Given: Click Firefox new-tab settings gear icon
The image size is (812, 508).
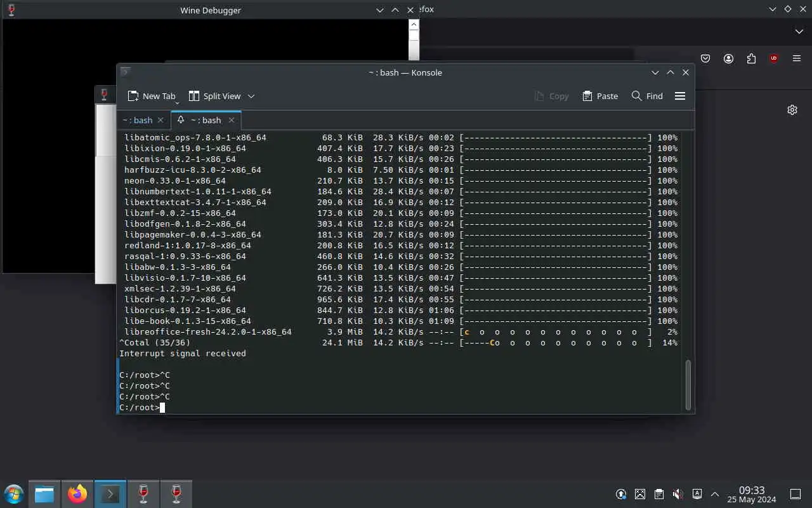Looking at the screenshot, I should (x=792, y=110).
